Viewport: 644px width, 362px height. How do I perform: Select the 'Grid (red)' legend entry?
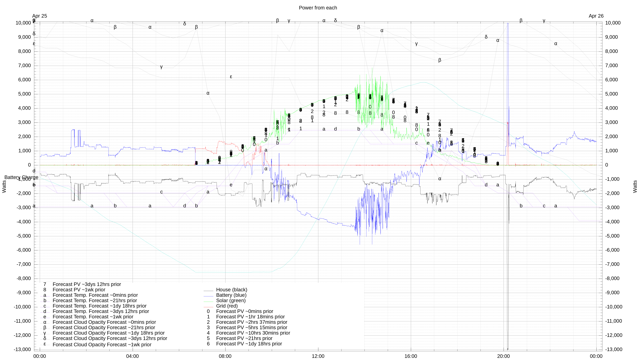(x=227, y=306)
